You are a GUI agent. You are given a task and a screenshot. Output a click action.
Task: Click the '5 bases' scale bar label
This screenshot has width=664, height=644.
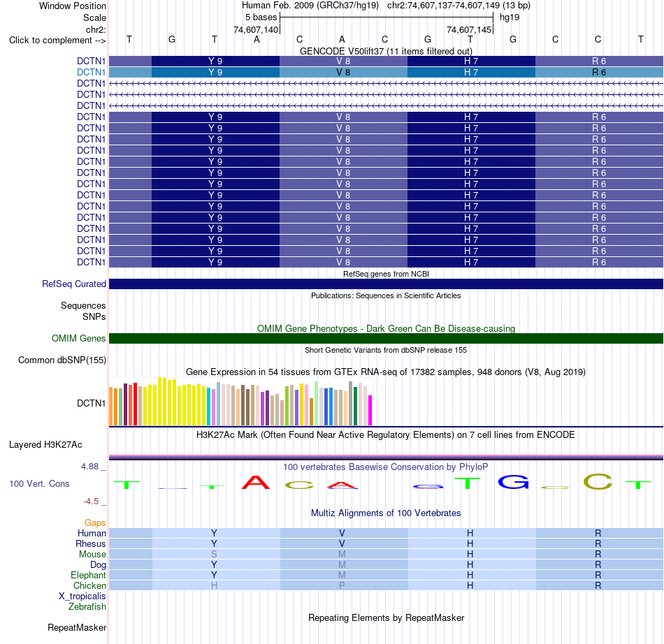[261, 17]
